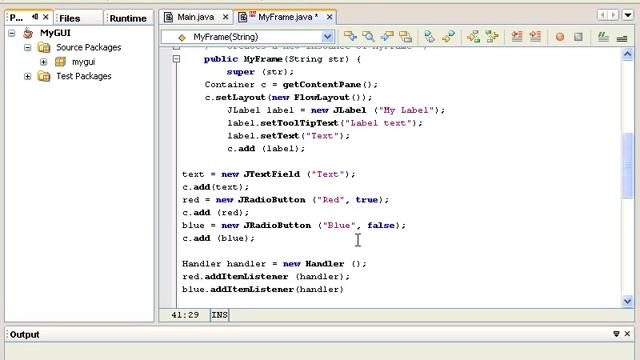Click the MyGUI project coffee cup icon
The width and height of the screenshot is (640, 360).
(x=28, y=33)
